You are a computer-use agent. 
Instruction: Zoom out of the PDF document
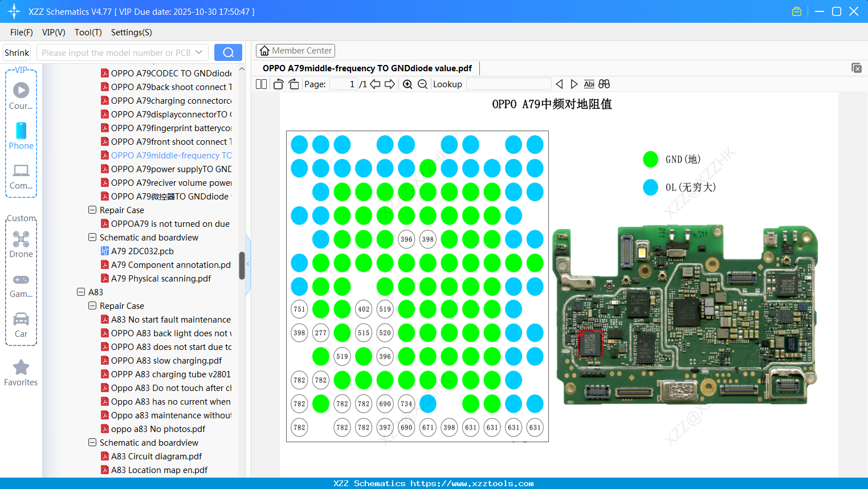tap(422, 84)
